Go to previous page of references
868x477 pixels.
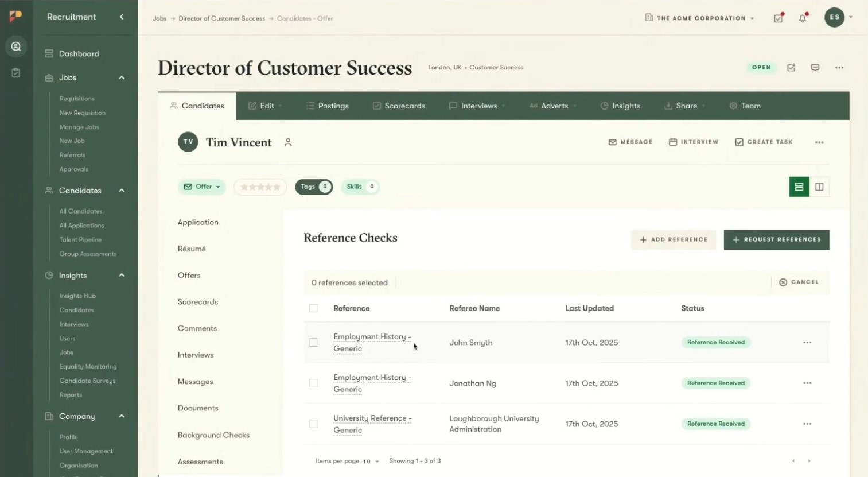(x=793, y=461)
